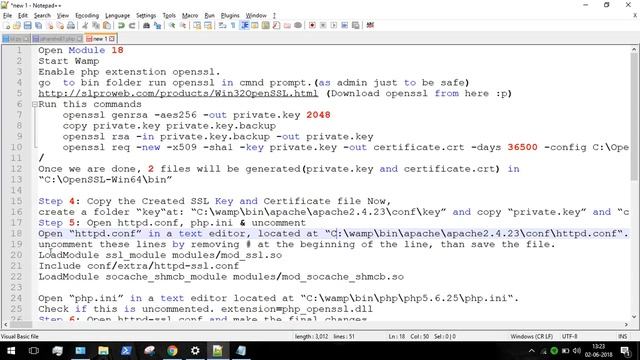Toggle the highlighted indent guide icon
This screenshot has height=360, width=640.
tap(244, 25)
